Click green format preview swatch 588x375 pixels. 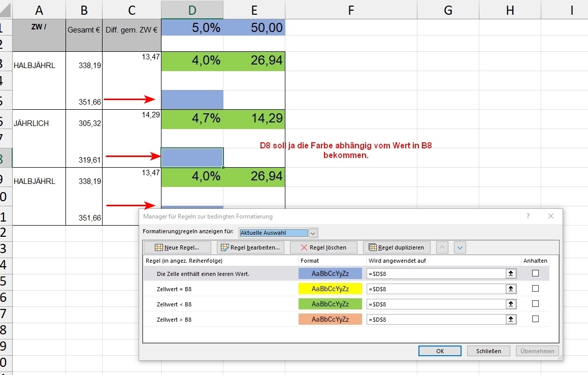330,304
